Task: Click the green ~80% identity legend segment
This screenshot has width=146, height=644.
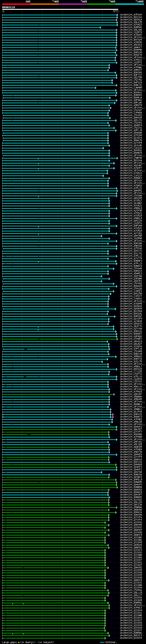Action: [x=101, y=4]
